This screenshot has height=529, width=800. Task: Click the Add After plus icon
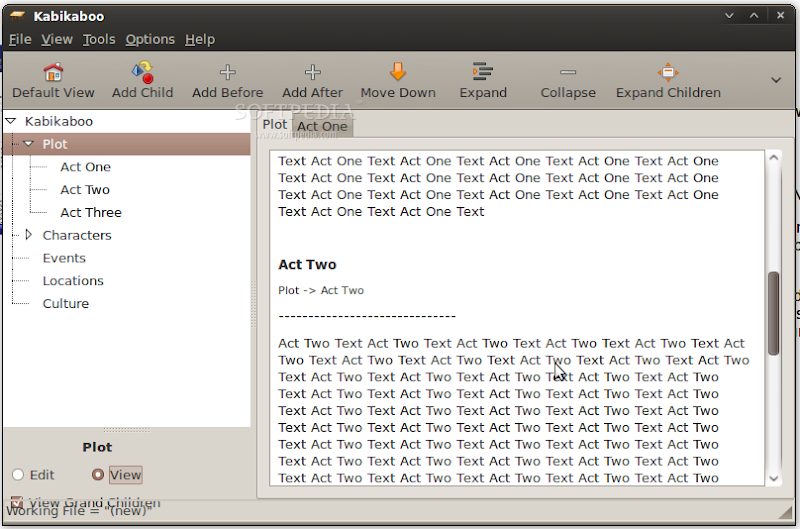point(312,72)
